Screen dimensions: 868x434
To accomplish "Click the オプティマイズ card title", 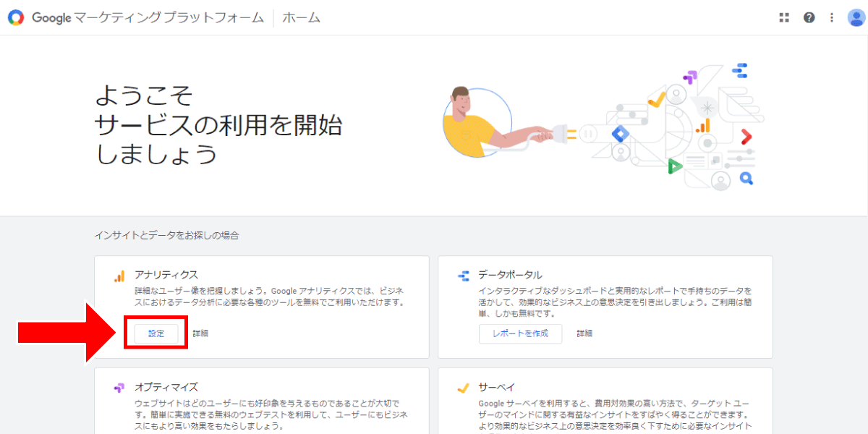I will pyautogui.click(x=166, y=387).
